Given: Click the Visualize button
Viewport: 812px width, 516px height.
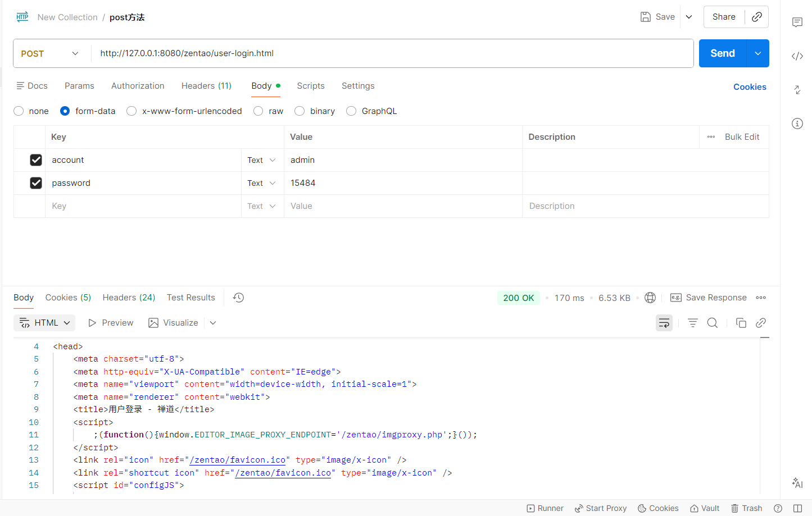Looking at the screenshot, I should (173, 323).
